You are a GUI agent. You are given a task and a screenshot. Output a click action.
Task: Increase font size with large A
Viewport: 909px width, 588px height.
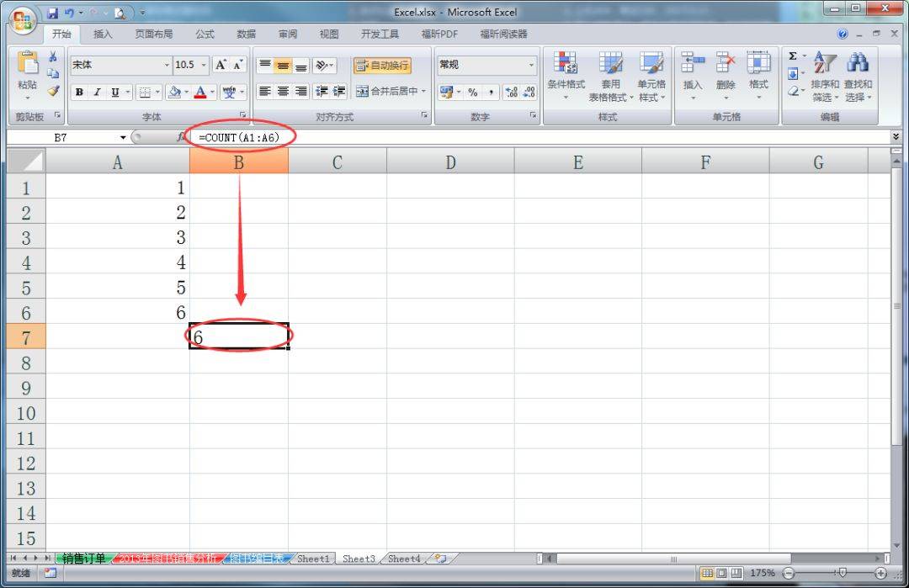click(x=221, y=65)
